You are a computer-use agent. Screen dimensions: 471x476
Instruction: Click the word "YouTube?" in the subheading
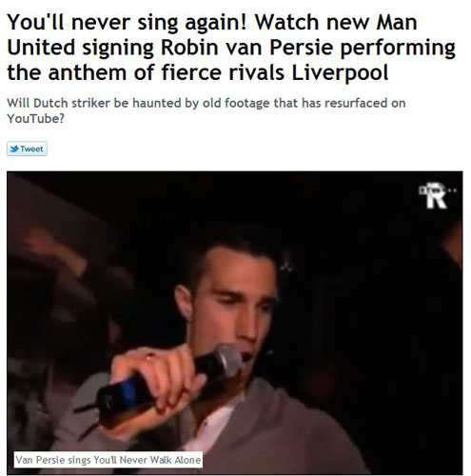point(35,119)
